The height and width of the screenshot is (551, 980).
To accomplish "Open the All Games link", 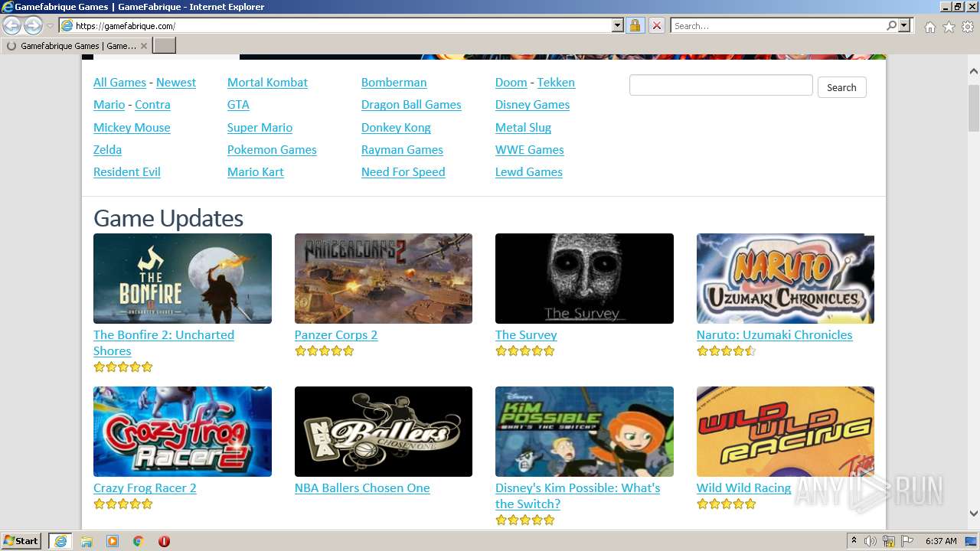I will (x=119, y=83).
